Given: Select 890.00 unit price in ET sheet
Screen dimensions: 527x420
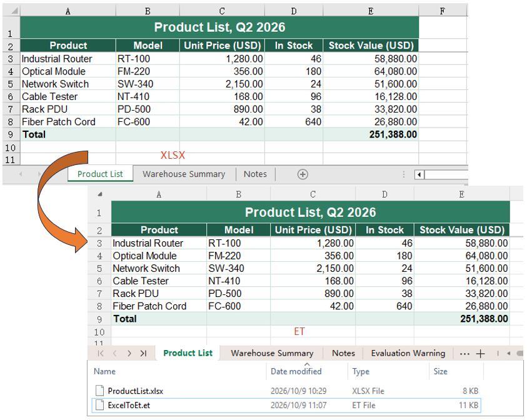Looking at the screenshot, I should click(x=313, y=293).
